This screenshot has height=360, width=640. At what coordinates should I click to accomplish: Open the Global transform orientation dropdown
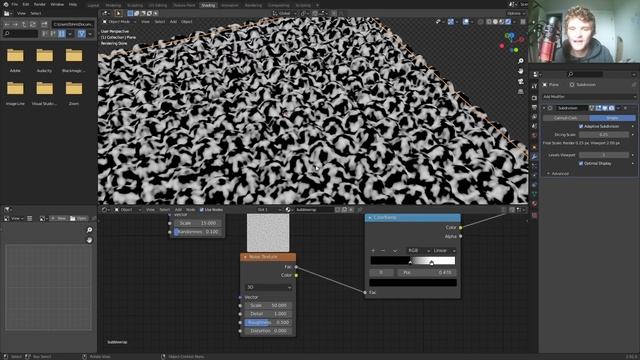point(284,13)
